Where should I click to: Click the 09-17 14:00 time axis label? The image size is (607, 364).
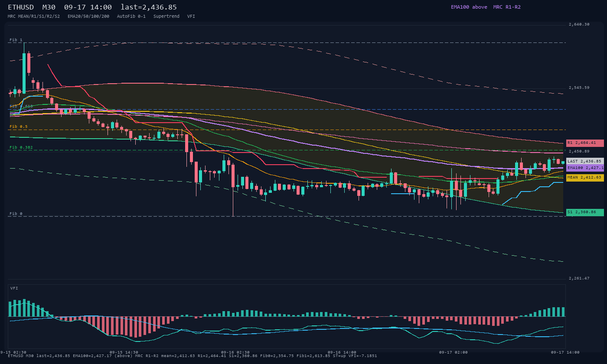click(x=565, y=352)
